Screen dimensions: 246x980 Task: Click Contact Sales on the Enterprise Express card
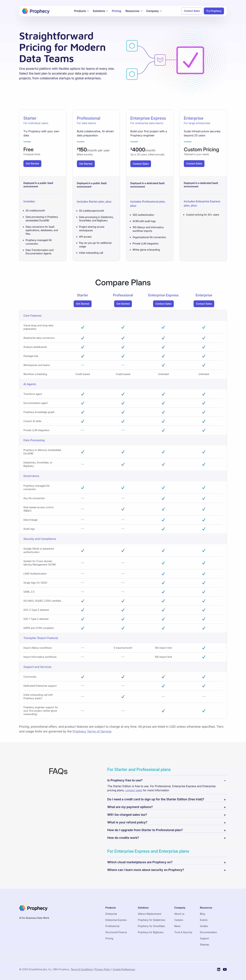tap(141, 164)
